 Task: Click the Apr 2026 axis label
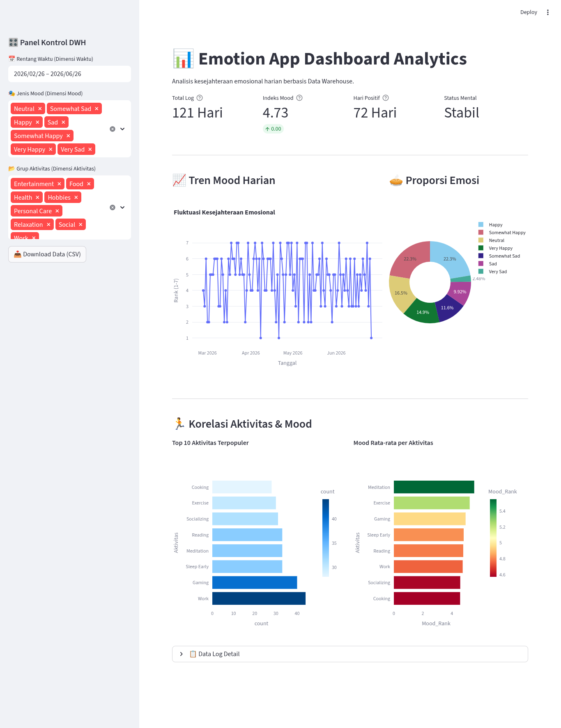[251, 353]
